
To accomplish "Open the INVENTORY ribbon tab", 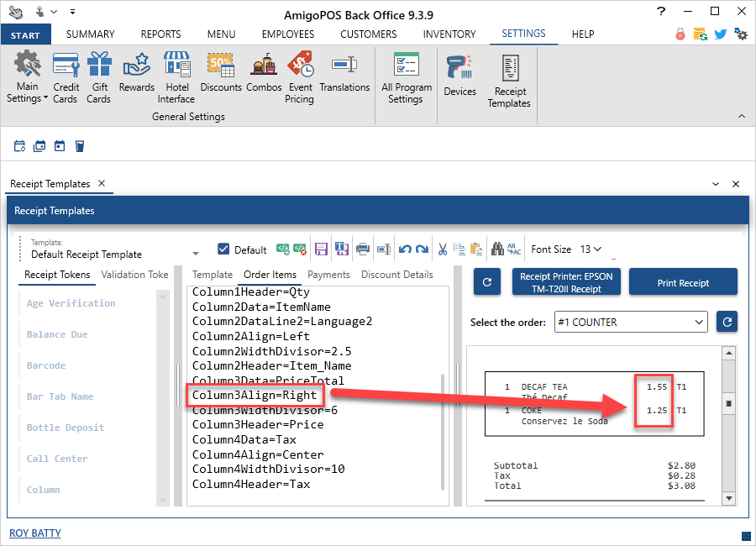I will (x=449, y=34).
